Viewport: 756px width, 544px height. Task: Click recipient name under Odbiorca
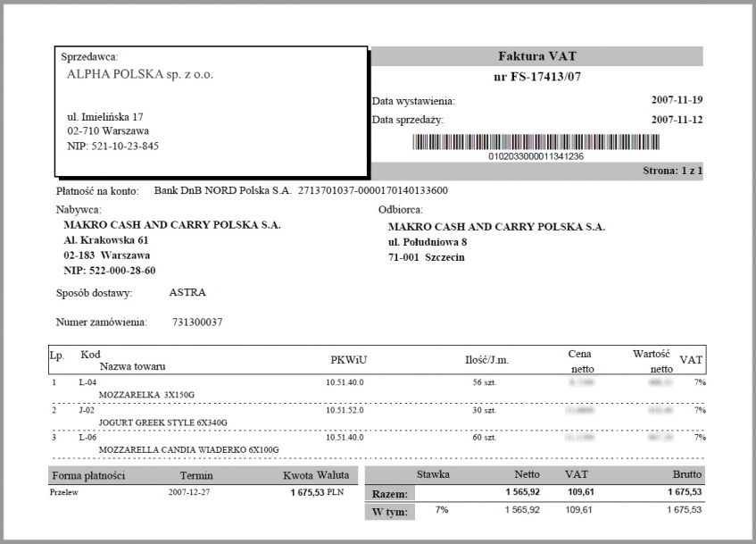coord(496,227)
